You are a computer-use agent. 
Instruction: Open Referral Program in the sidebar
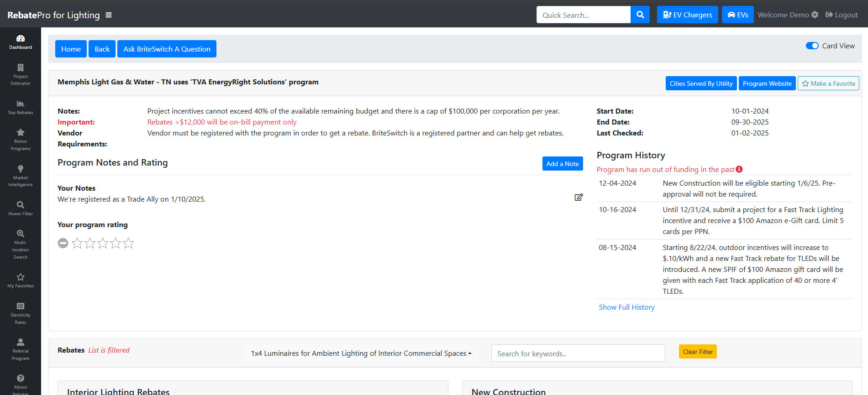21,349
